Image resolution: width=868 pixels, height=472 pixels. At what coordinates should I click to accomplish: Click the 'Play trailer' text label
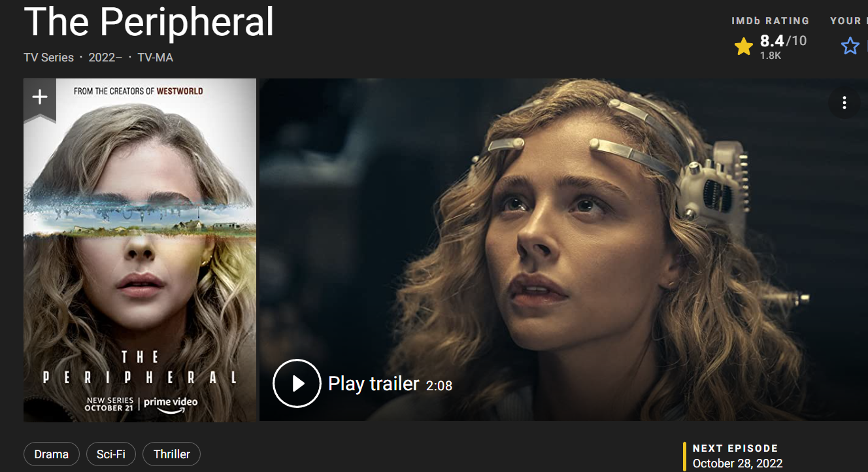coord(374,384)
